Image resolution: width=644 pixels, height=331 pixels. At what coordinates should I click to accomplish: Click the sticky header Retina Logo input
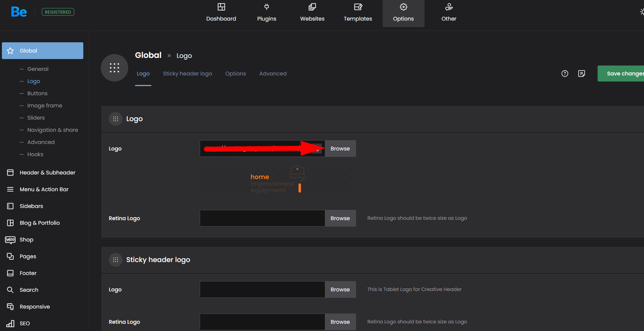pyautogui.click(x=262, y=322)
